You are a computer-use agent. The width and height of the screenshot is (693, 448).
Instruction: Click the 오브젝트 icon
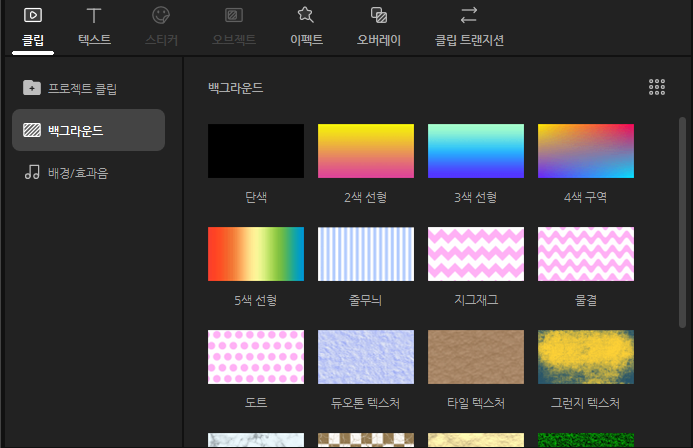[x=233, y=15]
